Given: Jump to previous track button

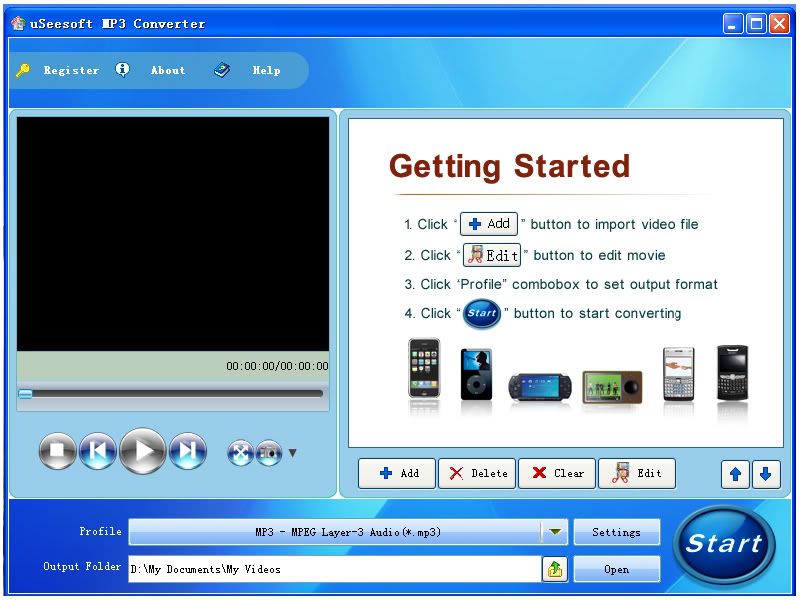Looking at the screenshot, I should tap(97, 451).
